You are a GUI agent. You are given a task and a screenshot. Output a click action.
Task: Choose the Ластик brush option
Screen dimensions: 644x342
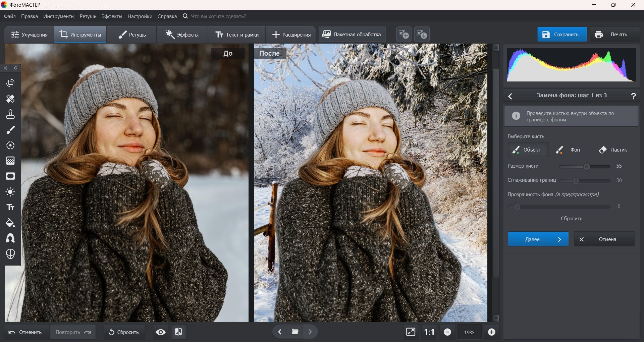[613, 150]
